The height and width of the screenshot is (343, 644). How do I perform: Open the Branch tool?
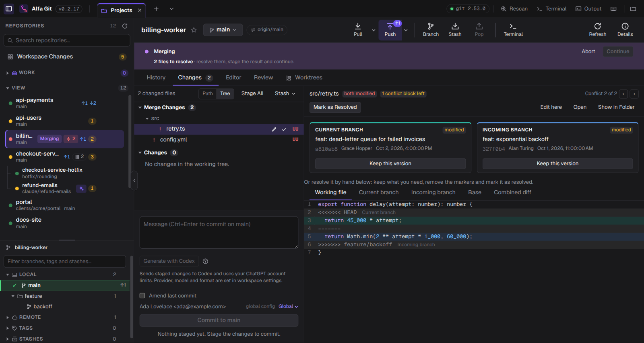point(431,30)
